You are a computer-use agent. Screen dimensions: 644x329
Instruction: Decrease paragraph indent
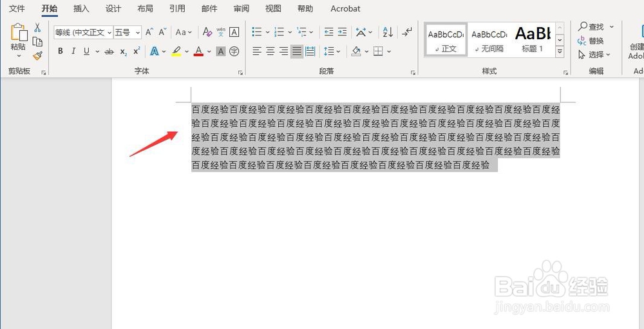click(x=328, y=32)
